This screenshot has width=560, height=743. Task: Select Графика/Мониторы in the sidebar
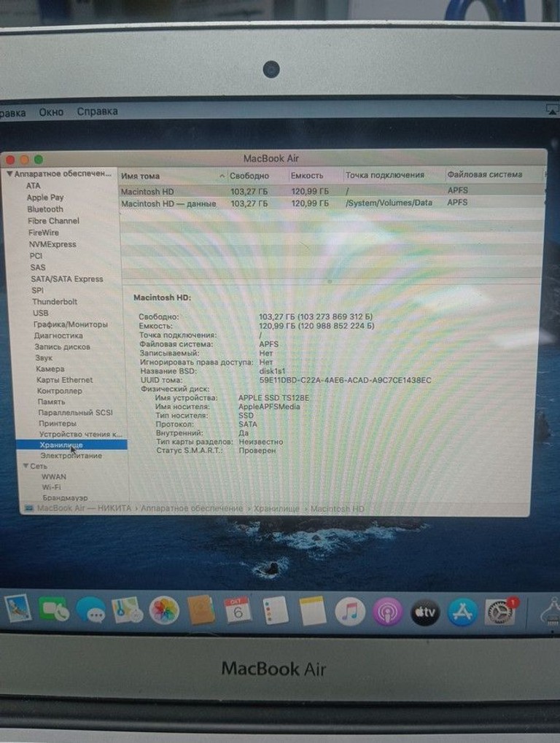pos(71,324)
